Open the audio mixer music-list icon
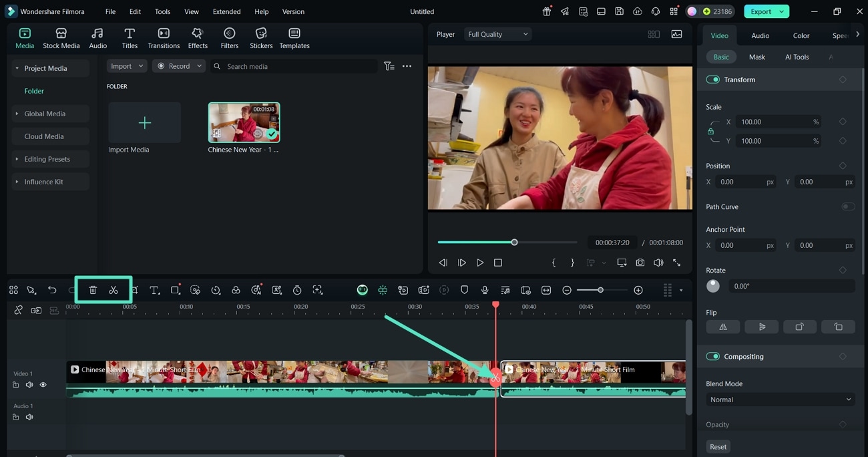The height and width of the screenshot is (457, 868). tap(505, 290)
